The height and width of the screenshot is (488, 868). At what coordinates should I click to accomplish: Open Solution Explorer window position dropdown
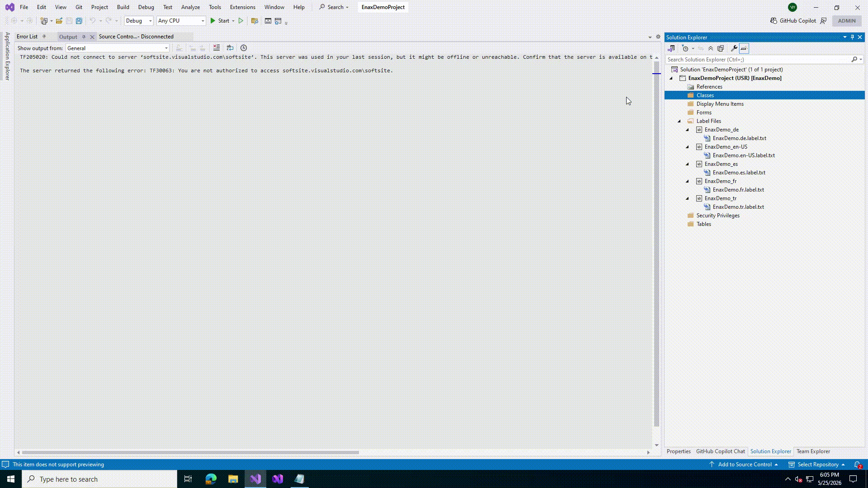pos(844,37)
